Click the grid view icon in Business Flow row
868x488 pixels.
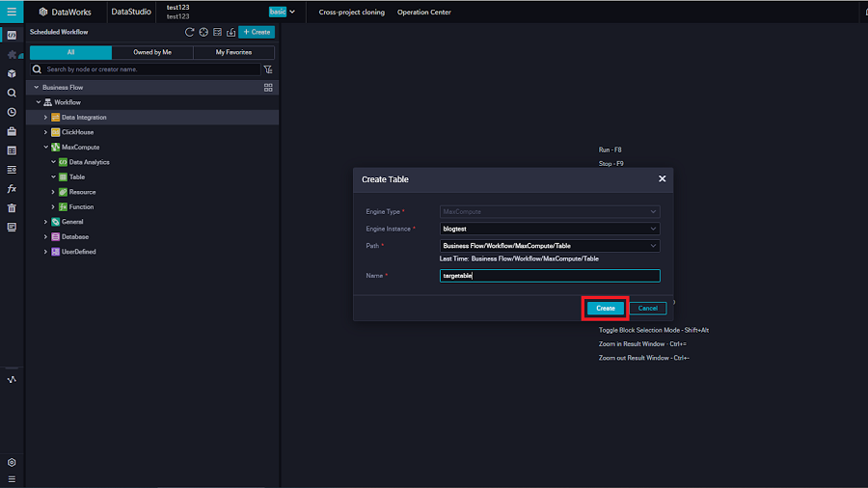[x=268, y=87]
